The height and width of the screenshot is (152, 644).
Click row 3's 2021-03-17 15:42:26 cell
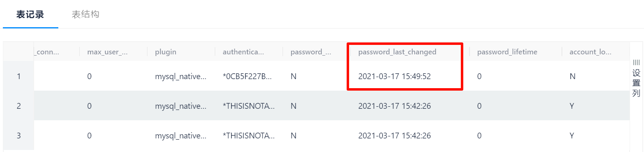coord(394,136)
